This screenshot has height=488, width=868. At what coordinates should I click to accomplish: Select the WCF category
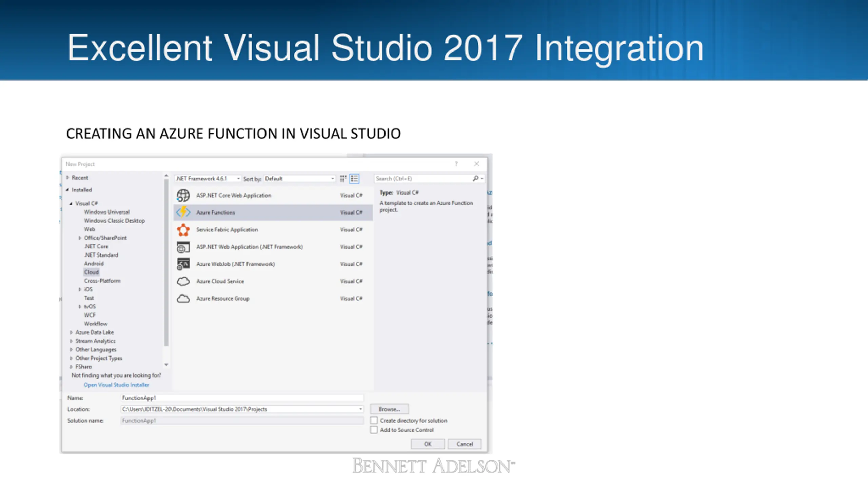coord(90,315)
